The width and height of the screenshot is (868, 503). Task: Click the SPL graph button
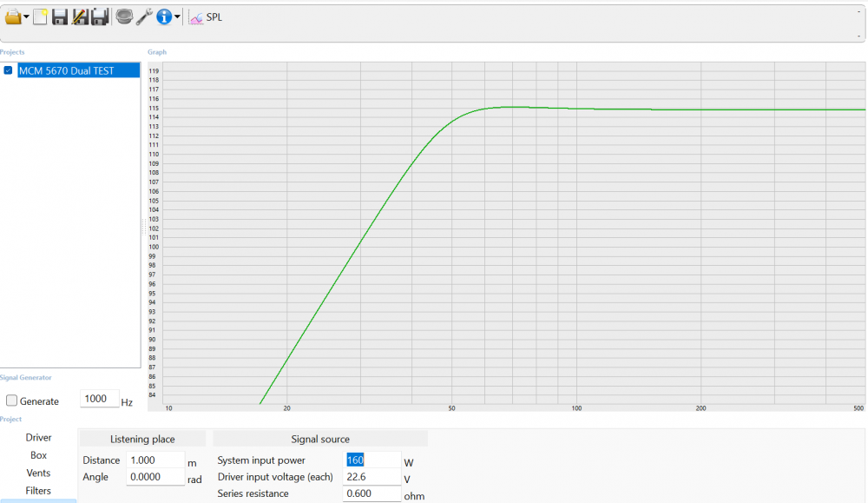[206, 17]
